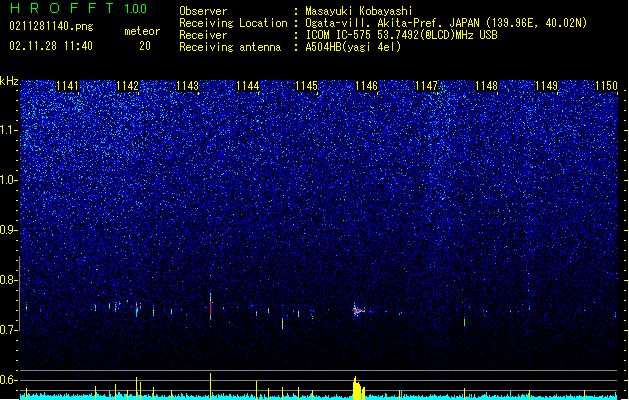Click time axis marker 1145
This screenshot has width=629, height=400.
(x=306, y=86)
